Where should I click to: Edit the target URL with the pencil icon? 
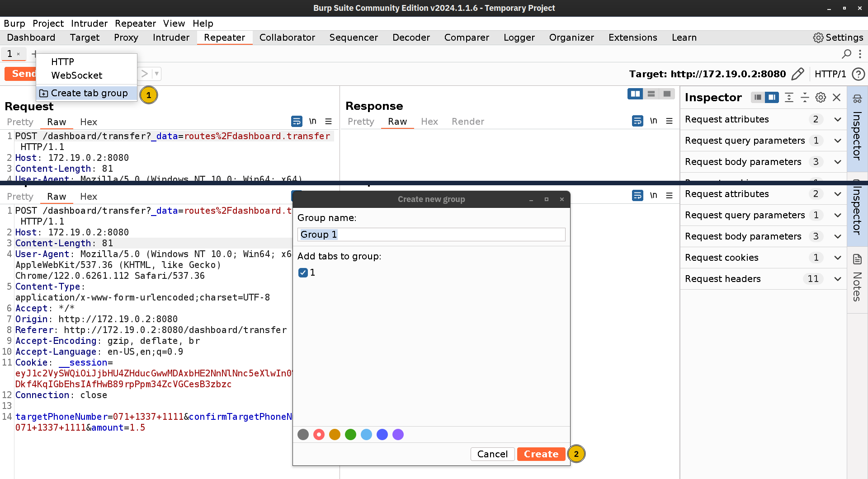point(798,74)
